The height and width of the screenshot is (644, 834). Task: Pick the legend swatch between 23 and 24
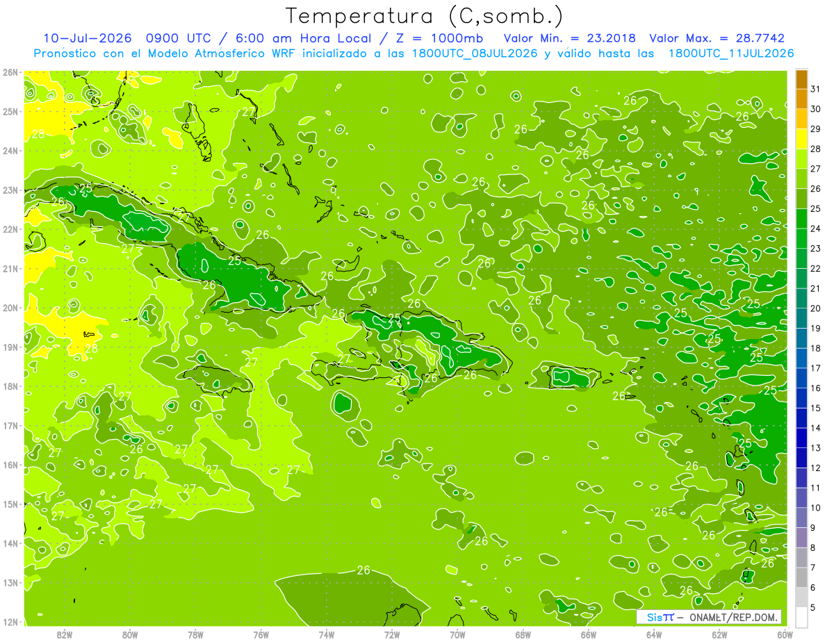coord(801,238)
